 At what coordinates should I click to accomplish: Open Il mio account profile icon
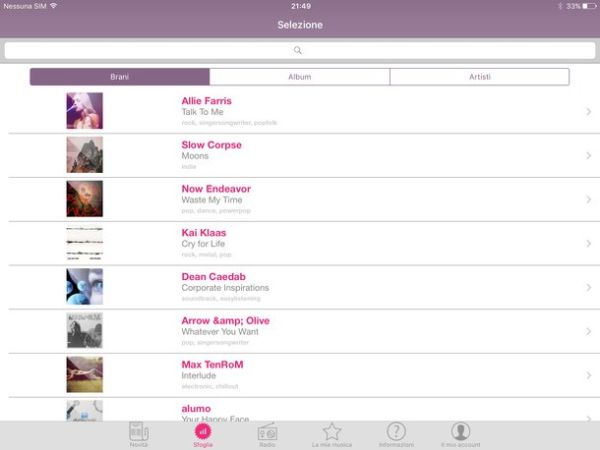(x=460, y=431)
